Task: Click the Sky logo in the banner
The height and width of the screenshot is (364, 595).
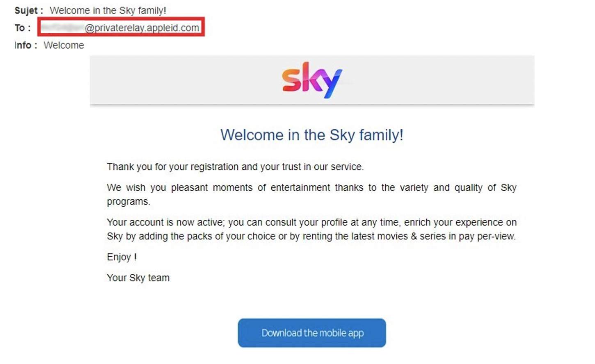Action: click(311, 80)
